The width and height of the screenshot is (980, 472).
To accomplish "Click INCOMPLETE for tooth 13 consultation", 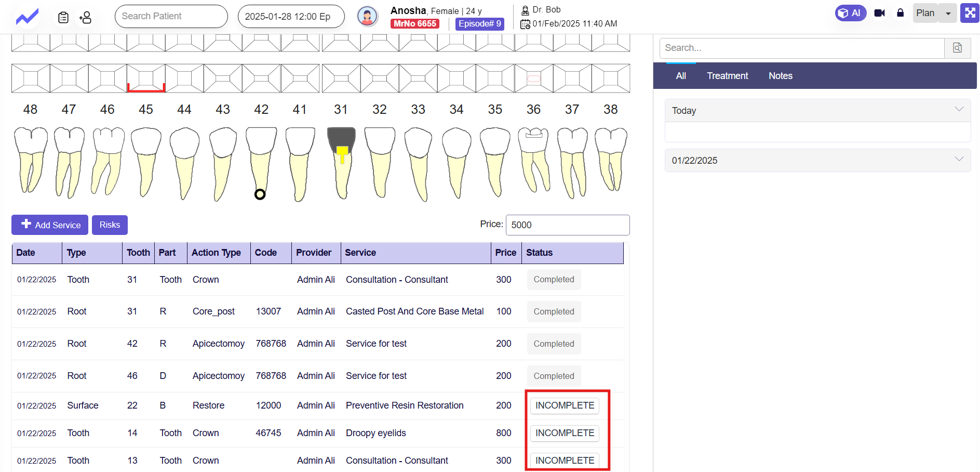I will [565, 461].
